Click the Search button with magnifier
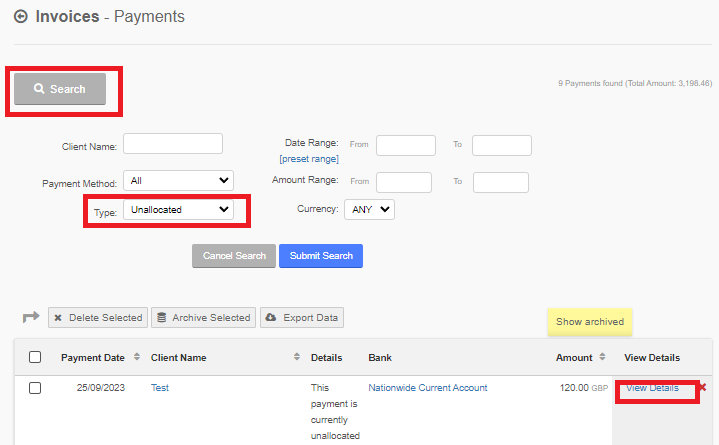Image resolution: width=719 pixels, height=445 pixels. pos(60,89)
